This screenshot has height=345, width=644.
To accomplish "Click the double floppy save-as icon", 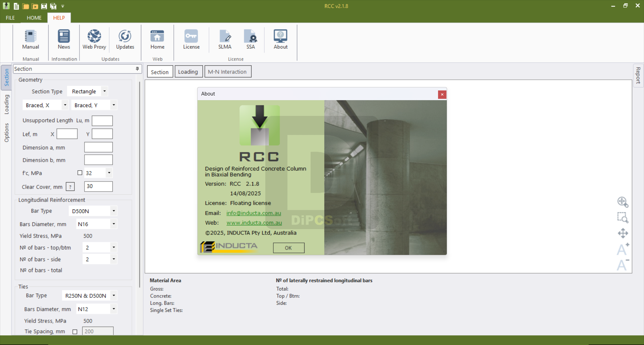I will point(53,6).
